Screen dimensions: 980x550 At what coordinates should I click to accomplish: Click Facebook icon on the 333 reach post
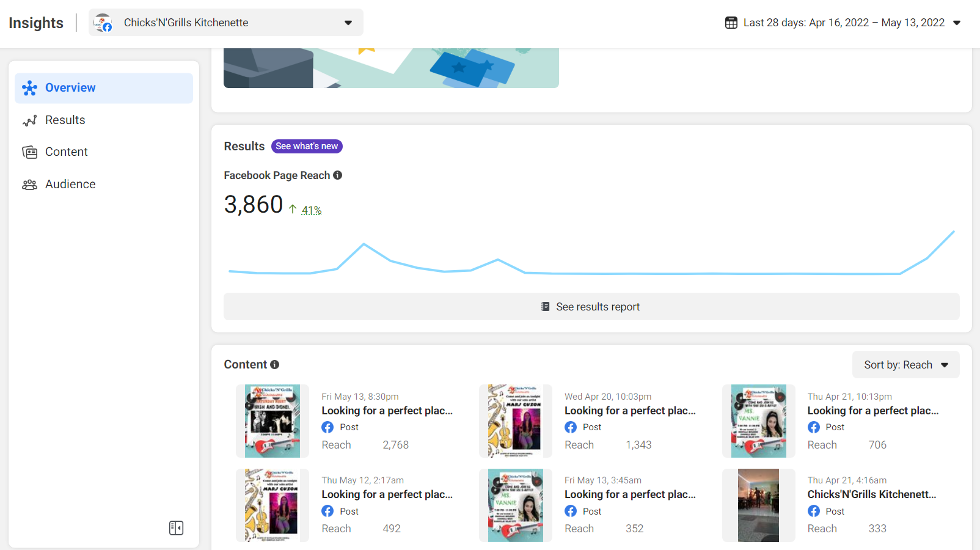(814, 512)
